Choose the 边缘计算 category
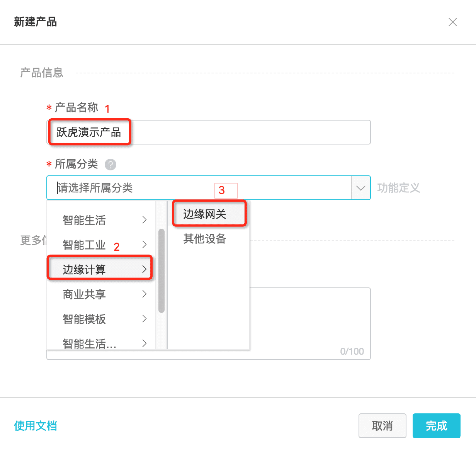This screenshot has width=476, height=452. pos(84,270)
